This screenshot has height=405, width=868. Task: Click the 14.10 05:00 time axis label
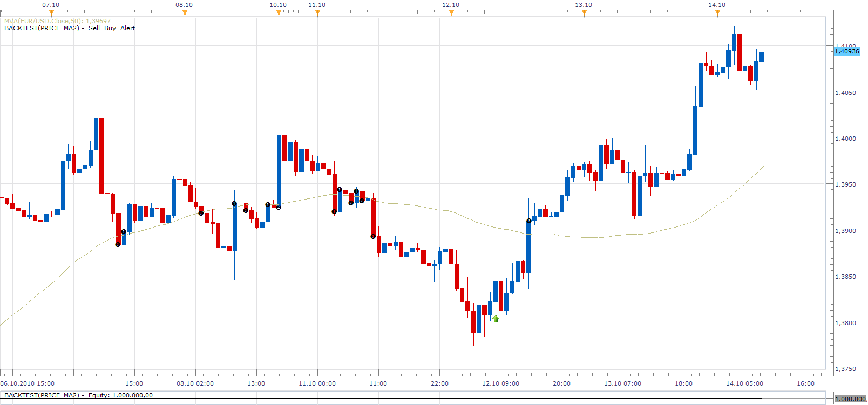[x=744, y=383]
